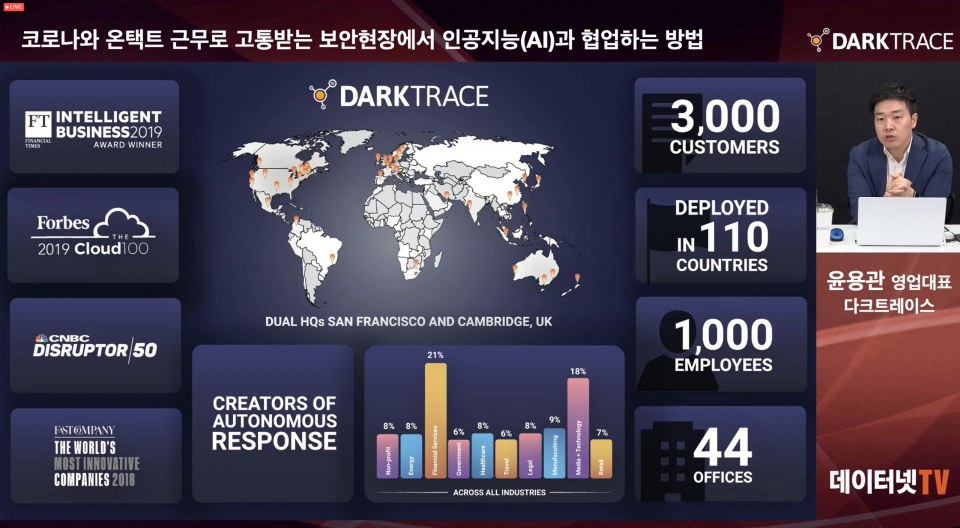Click the speaker name 윤용관 영업대표
Screen dimensions: 960x528
coord(888,281)
